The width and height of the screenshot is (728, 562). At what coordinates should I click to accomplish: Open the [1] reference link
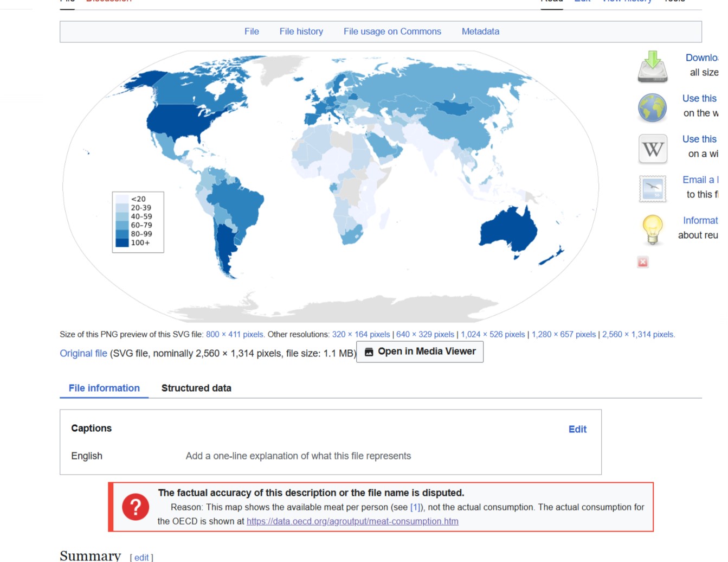click(415, 507)
